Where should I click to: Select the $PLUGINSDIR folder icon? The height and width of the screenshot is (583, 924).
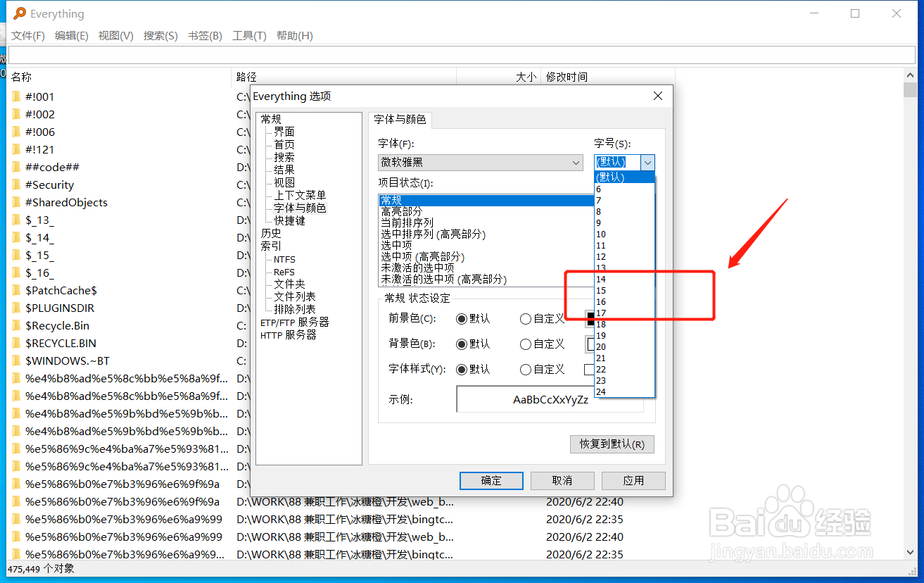click(16, 308)
